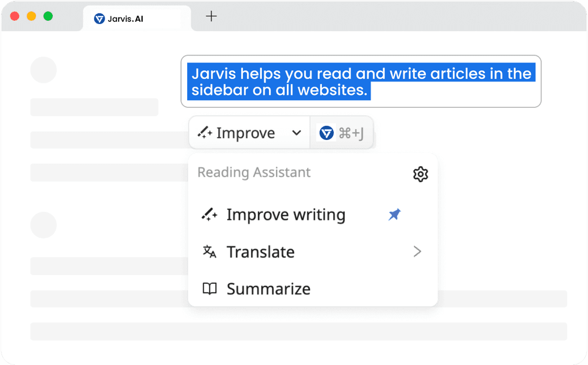Click the magic wand icon on Improve

(205, 133)
